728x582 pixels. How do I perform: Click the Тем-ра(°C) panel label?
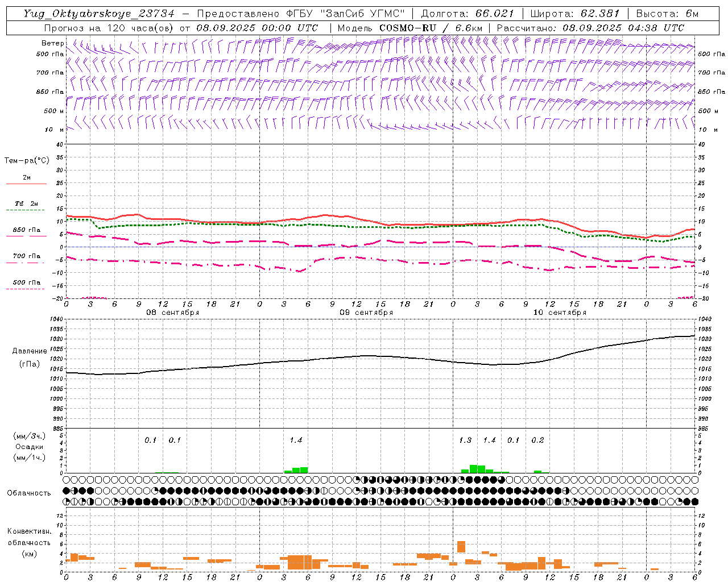27,161
